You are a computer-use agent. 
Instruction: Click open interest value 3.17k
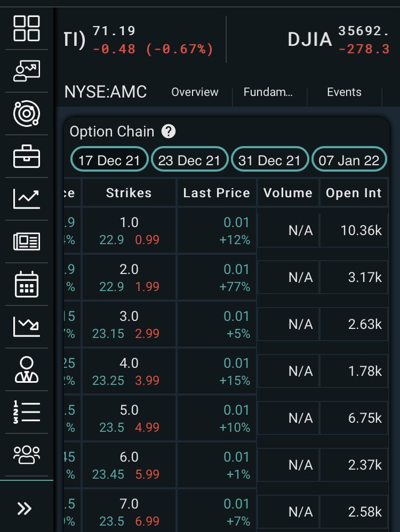(365, 277)
